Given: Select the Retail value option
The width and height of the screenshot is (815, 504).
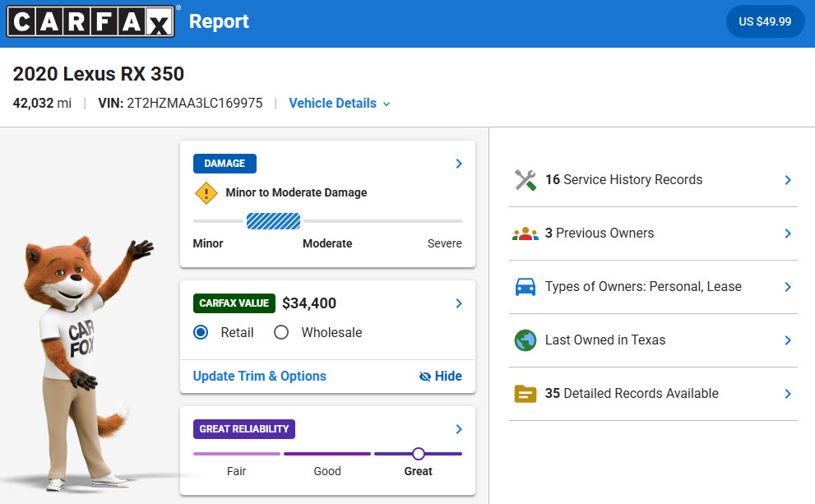Looking at the screenshot, I should click(x=201, y=332).
